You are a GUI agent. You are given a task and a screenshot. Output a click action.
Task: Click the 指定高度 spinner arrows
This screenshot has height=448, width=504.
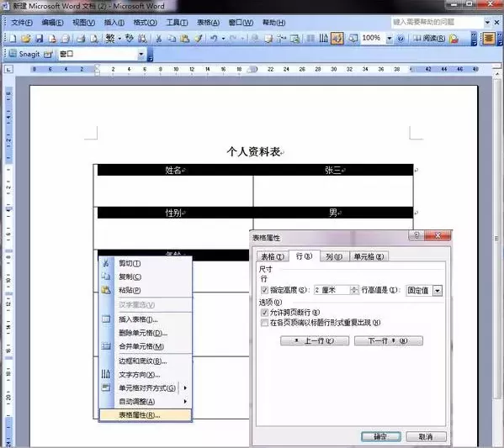pyautogui.click(x=354, y=290)
